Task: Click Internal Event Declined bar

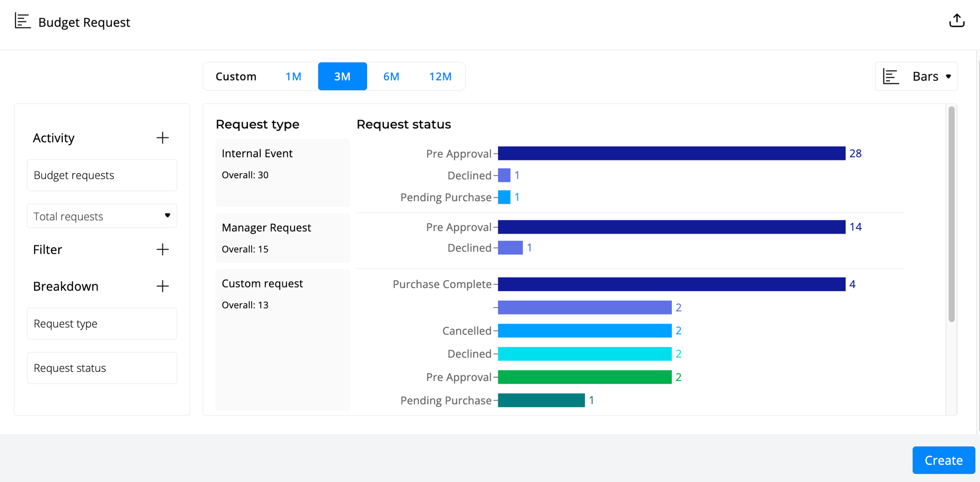Action: [504, 175]
